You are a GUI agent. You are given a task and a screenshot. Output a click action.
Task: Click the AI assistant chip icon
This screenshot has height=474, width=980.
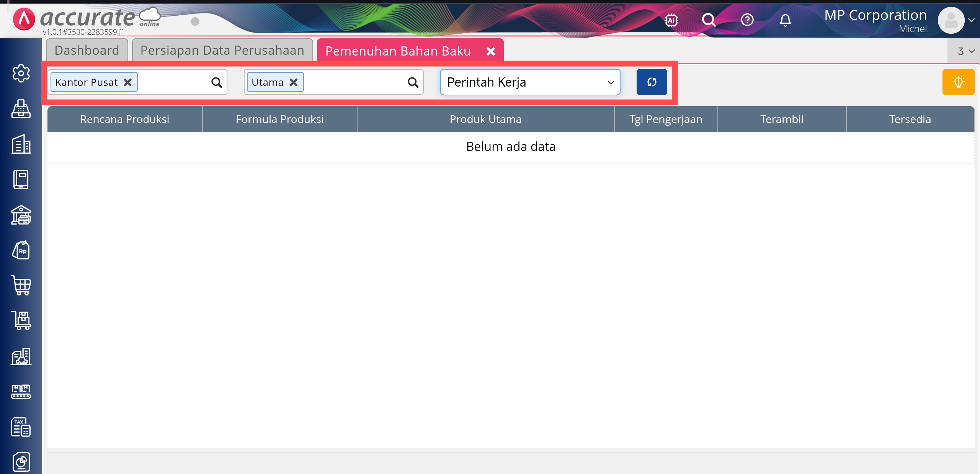671,20
